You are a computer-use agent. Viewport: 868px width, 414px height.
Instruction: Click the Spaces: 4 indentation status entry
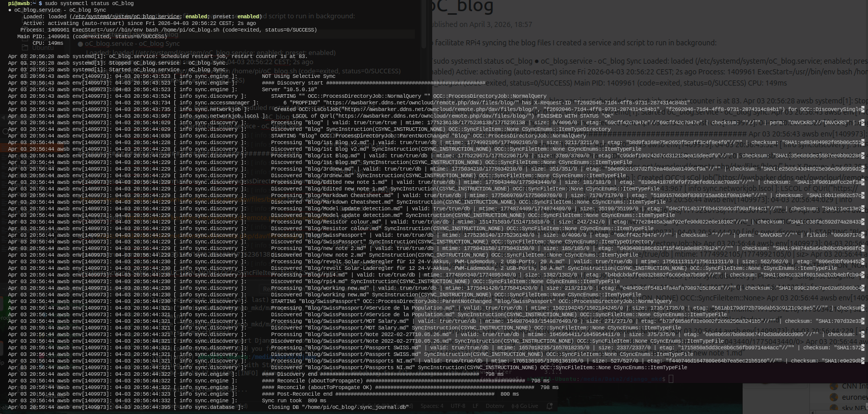coord(432,406)
